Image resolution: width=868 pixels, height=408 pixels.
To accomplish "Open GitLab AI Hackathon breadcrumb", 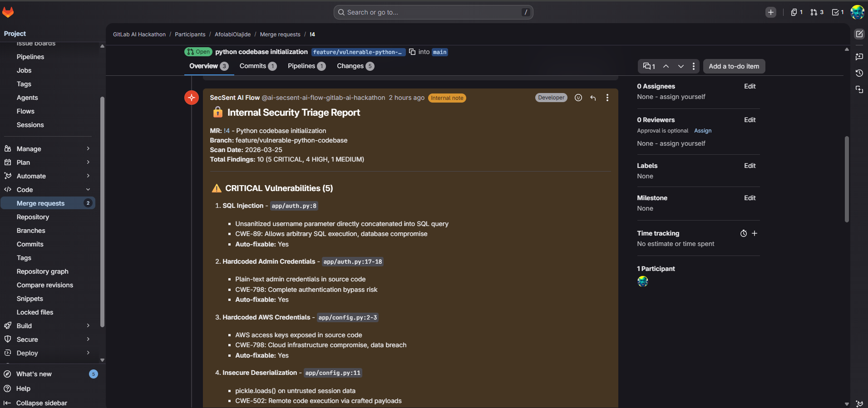I will click(x=139, y=34).
